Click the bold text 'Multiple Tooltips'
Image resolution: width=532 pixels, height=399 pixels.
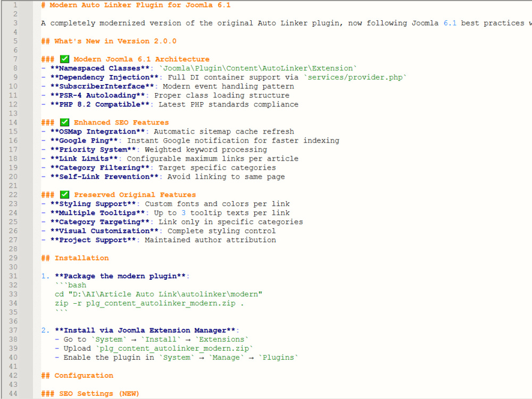[x=97, y=213]
